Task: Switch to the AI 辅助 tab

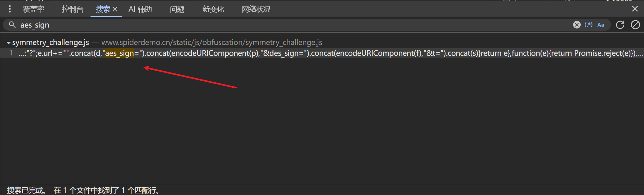Action: 140,9
